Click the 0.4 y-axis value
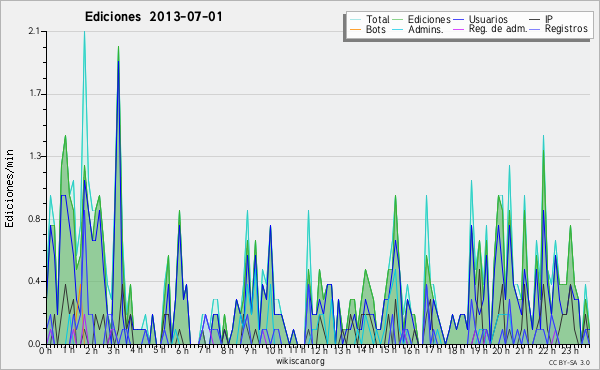The height and width of the screenshot is (370, 600). tap(34, 282)
